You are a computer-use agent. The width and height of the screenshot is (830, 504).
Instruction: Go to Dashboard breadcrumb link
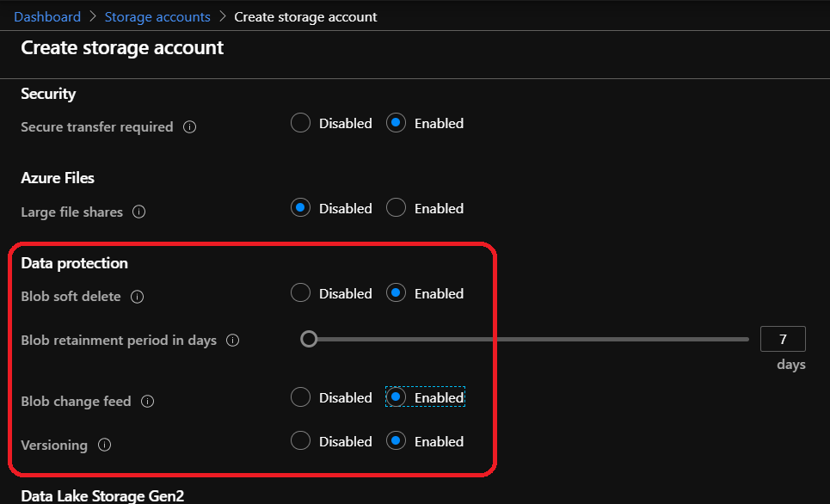(47, 16)
